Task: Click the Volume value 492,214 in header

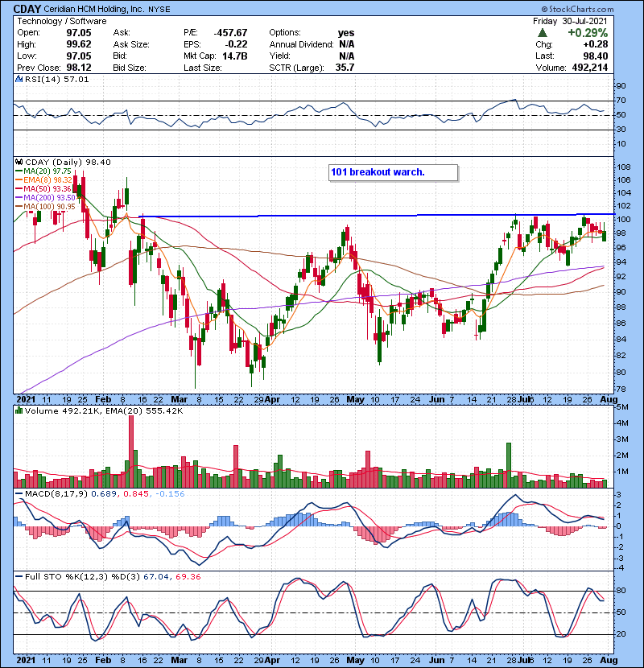Action: coord(589,68)
